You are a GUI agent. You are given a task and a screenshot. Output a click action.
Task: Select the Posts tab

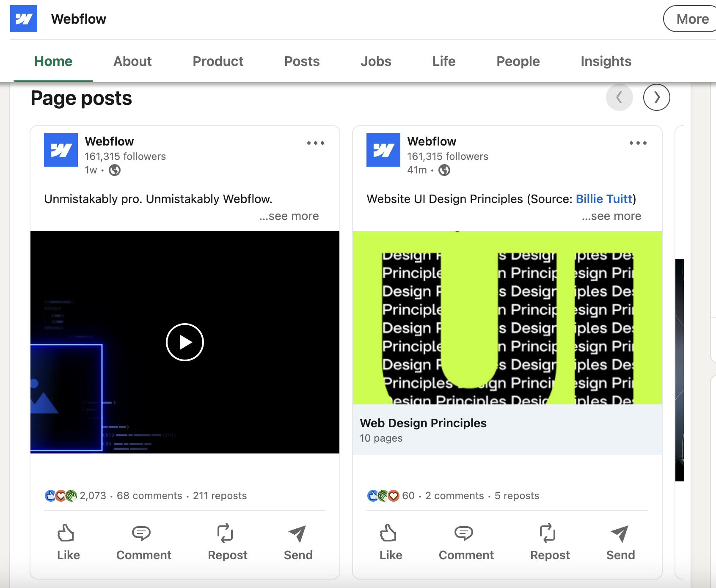coord(302,61)
